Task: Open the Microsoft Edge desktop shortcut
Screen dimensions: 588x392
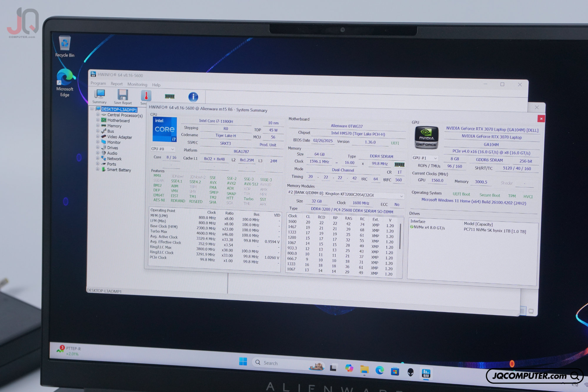Action: tap(65, 83)
